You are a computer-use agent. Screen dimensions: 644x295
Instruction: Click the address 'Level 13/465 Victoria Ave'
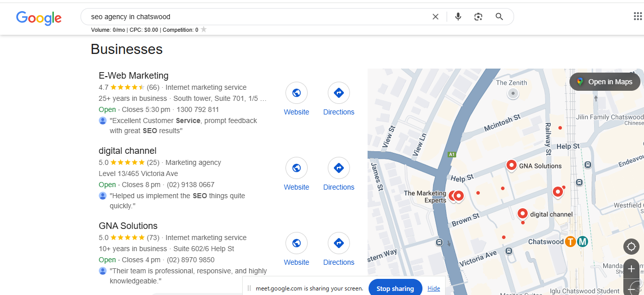click(x=138, y=173)
